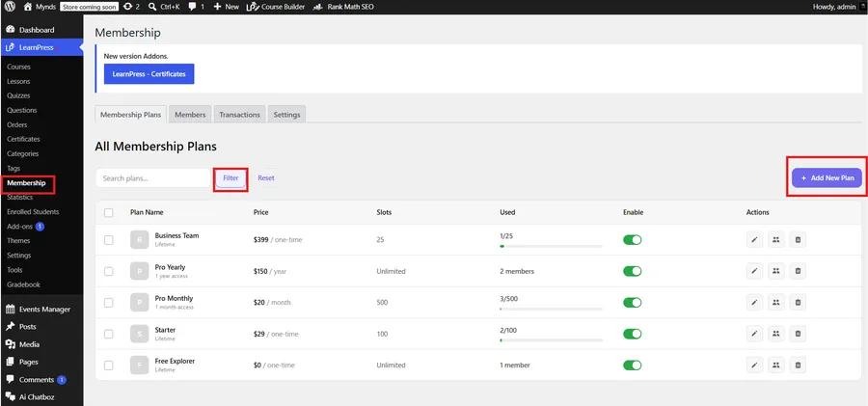868x406 pixels.
Task: Check the Free Explorer row checkbox
Action: click(108, 365)
